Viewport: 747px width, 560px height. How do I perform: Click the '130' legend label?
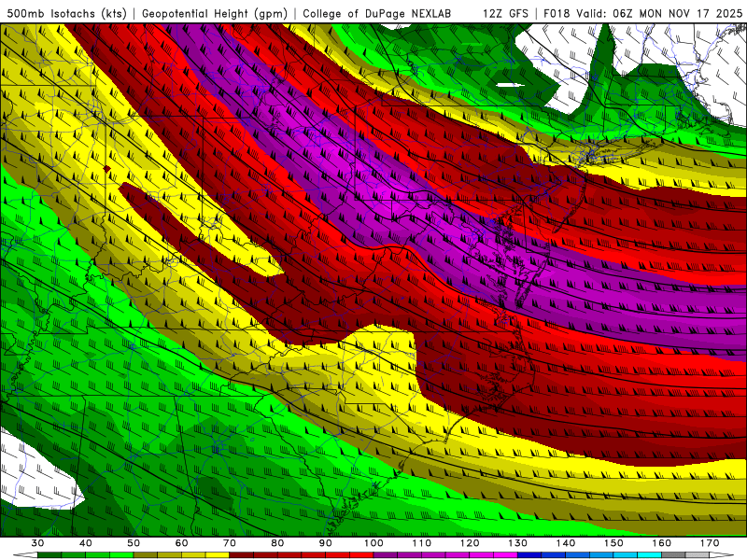point(518,543)
